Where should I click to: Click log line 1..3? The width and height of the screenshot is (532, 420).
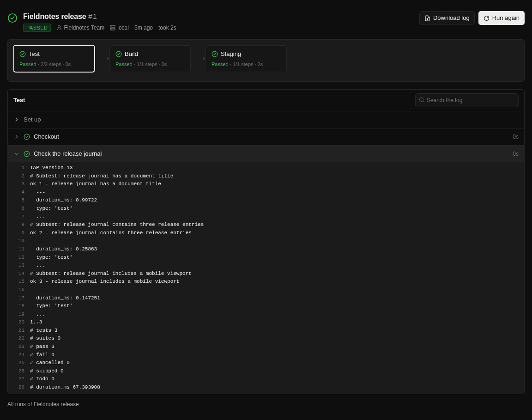pyautogui.click(x=36, y=322)
